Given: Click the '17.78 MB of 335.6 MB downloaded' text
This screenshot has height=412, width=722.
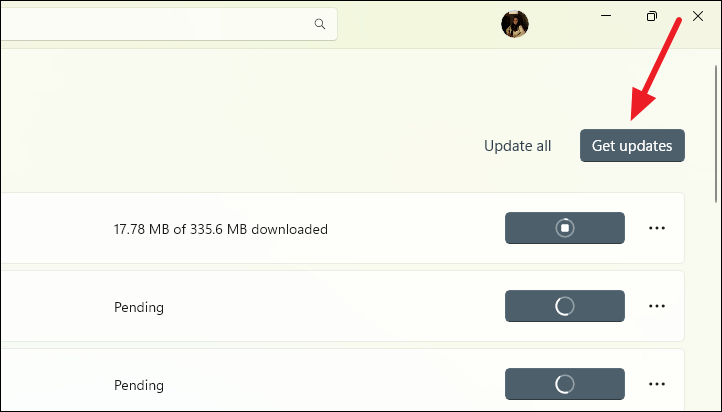Looking at the screenshot, I should (x=221, y=229).
